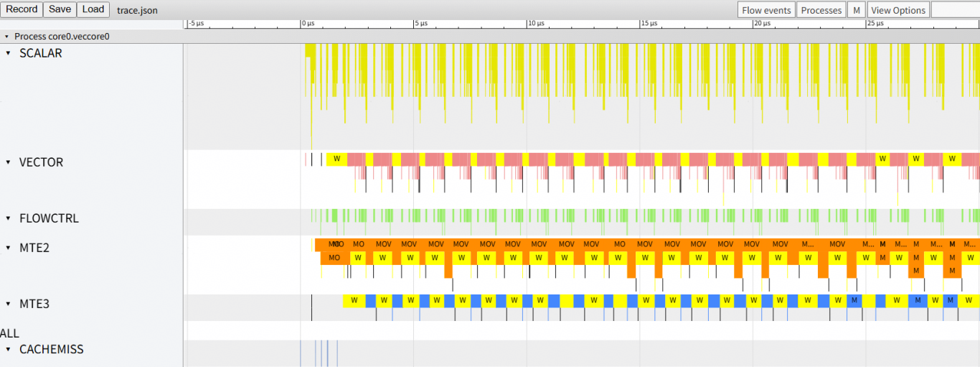The width and height of the screenshot is (980, 367).
Task: Select first W slice in VECTOR track
Action: [x=336, y=159]
